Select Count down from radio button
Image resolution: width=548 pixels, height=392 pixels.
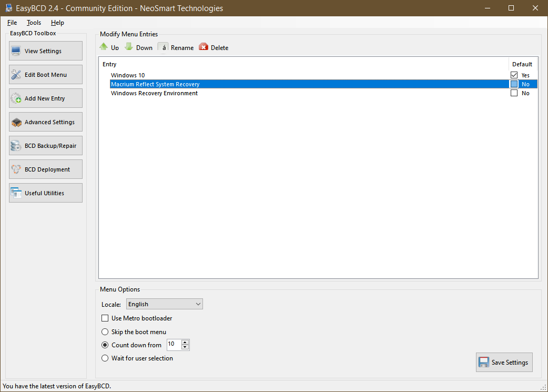pyautogui.click(x=105, y=345)
